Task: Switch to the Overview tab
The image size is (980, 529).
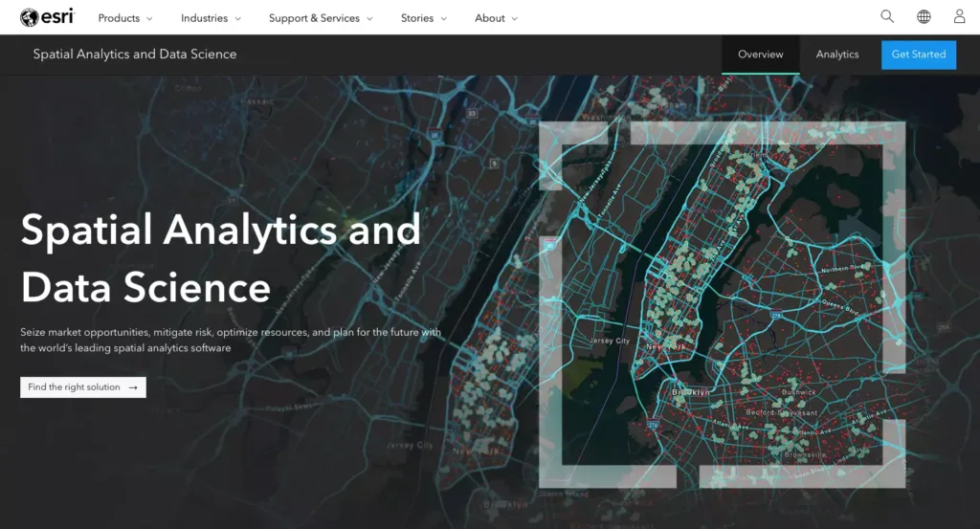Action: (761, 55)
